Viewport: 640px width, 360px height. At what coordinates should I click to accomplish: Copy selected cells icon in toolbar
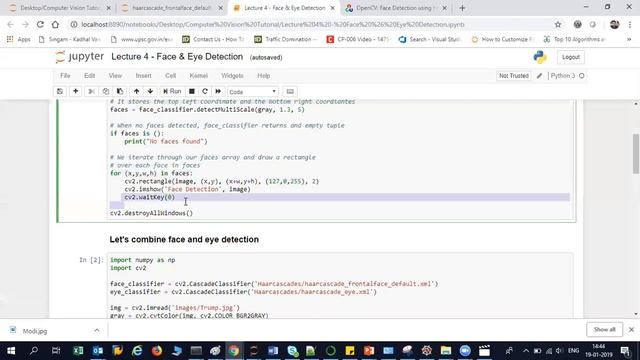click(106, 91)
